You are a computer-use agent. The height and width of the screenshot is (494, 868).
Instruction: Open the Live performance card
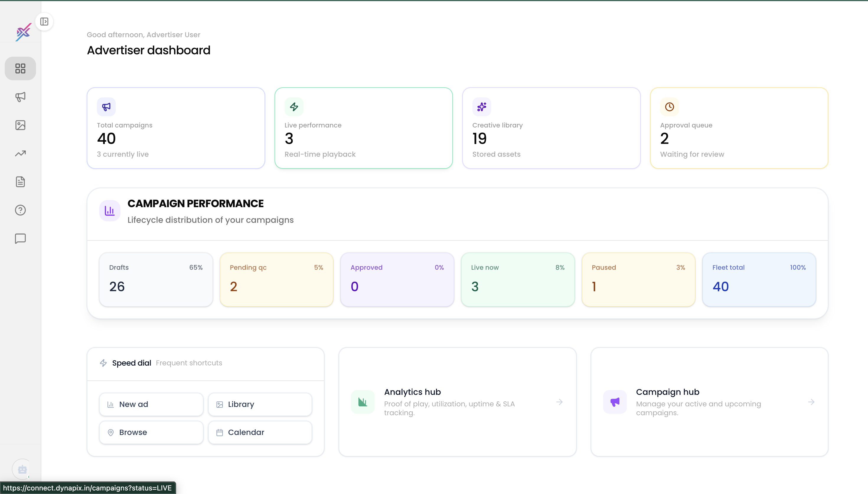[363, 128]
